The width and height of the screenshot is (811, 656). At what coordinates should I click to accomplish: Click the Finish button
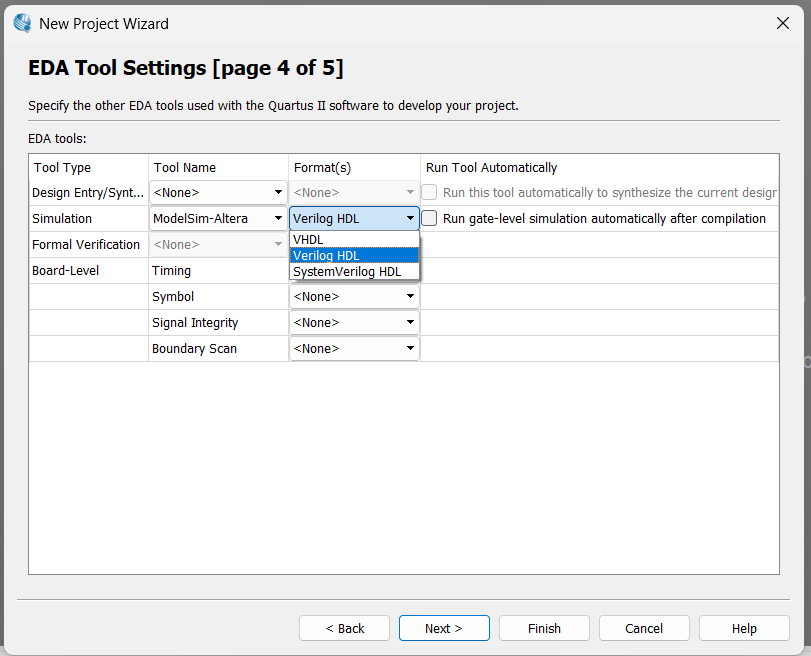click(x=544, y=628)
